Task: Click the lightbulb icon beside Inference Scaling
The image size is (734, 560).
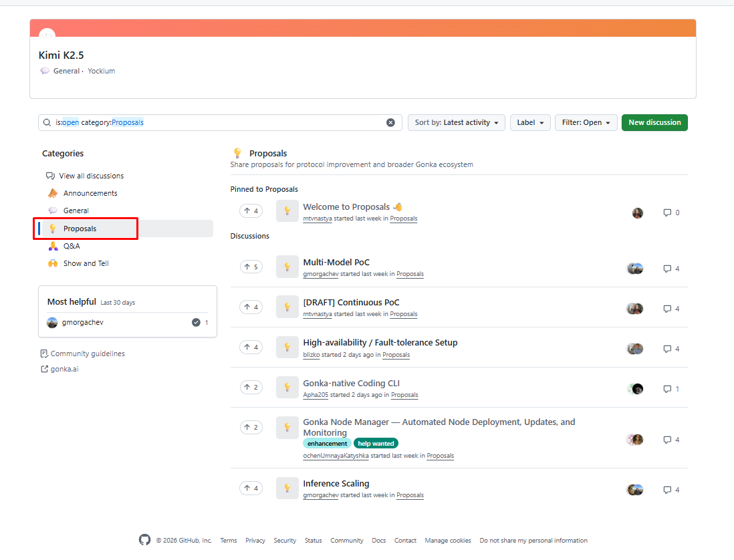Action: tap(287, 488)
